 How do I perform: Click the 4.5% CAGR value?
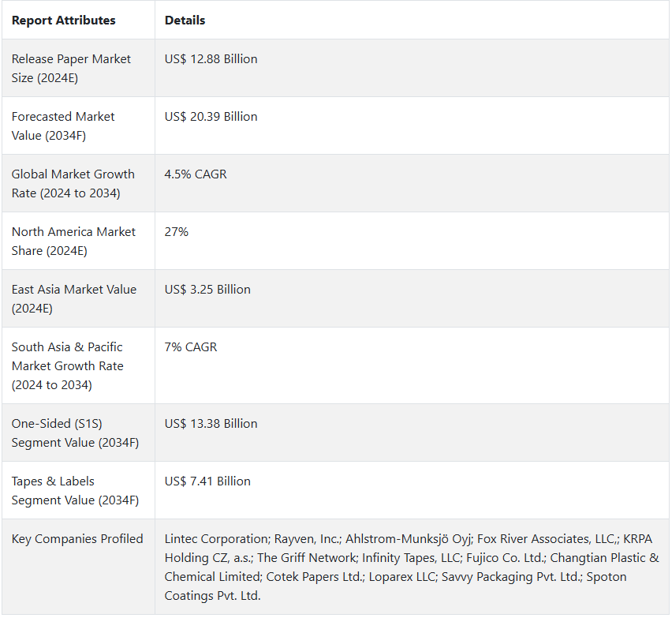(x=196, y=174)
